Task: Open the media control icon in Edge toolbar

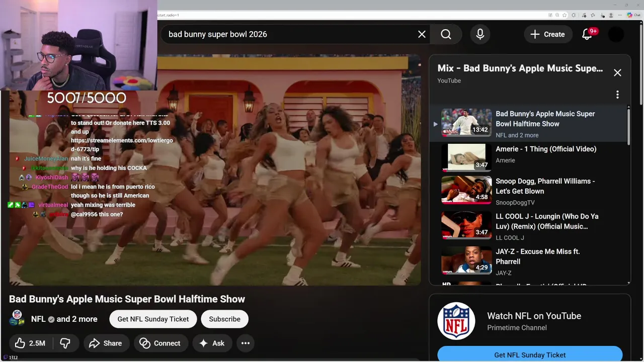Action: click(x=584, y=15)
